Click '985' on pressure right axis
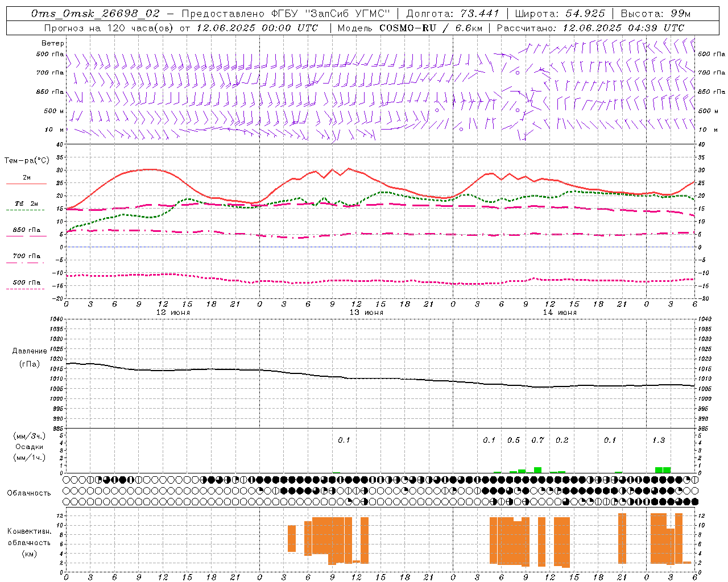 tap(703, 429)
